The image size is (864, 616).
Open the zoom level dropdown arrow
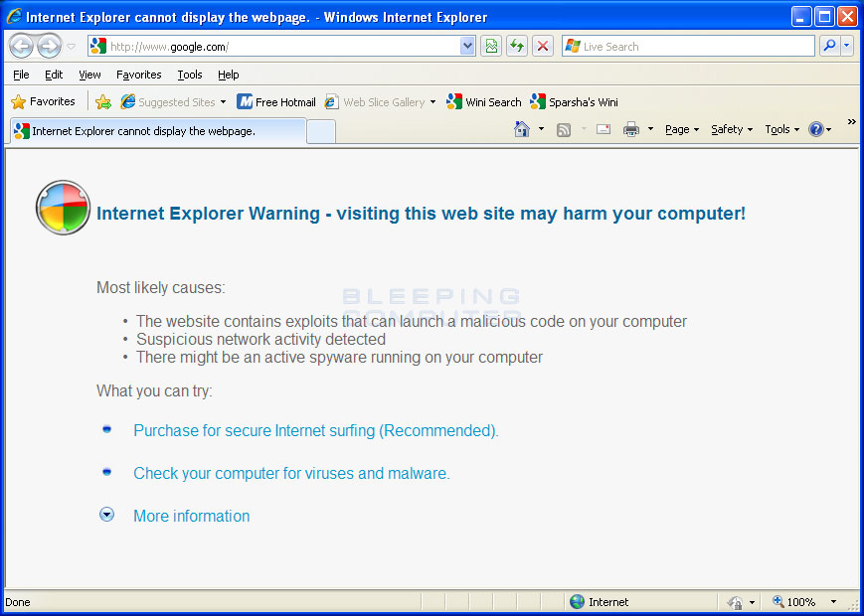(x=834, y=602)
